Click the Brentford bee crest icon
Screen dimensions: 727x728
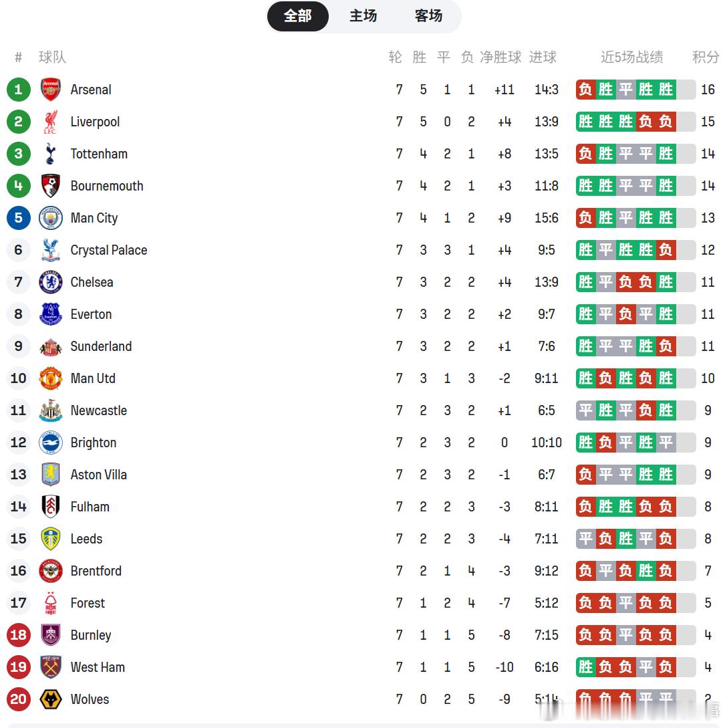click(51, 571)
